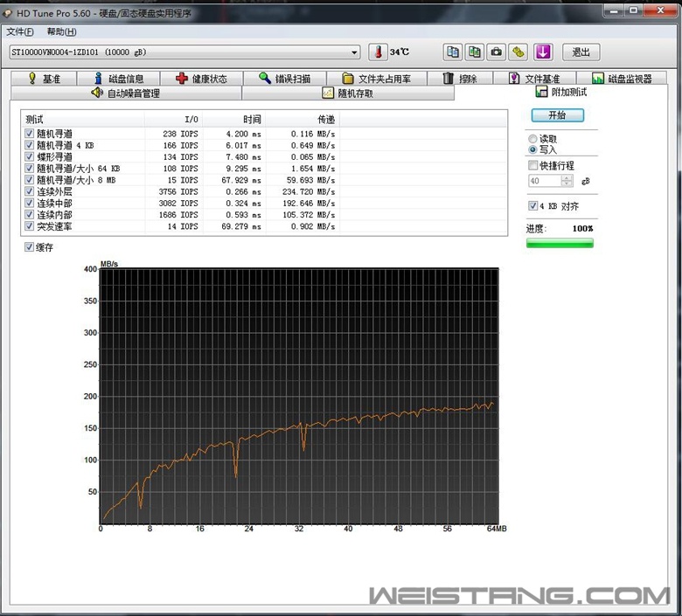The height and width of the screenshot is (616, 682).
Task: Select the 读取 read radio button
Action: coord(532,139)
